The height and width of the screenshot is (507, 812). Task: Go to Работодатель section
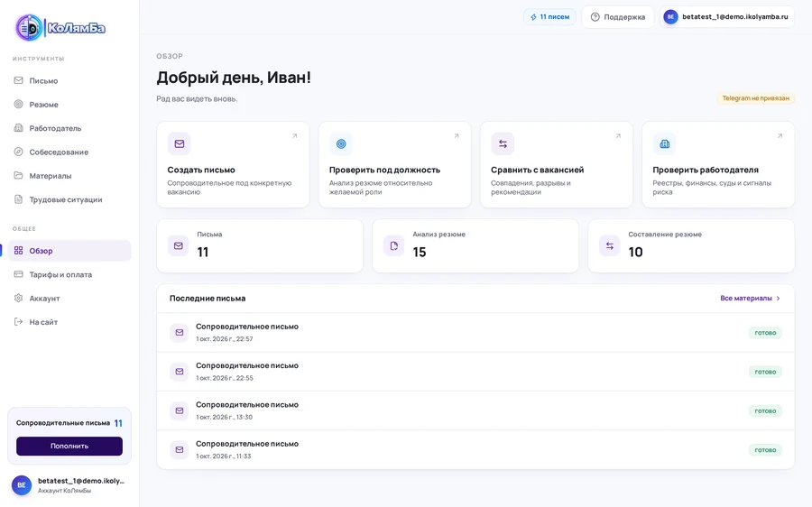point(69,128)
